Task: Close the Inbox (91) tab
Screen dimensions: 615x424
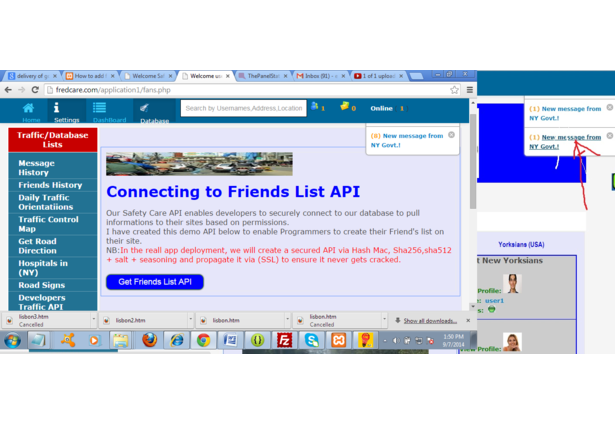Action: coord(343,76)
